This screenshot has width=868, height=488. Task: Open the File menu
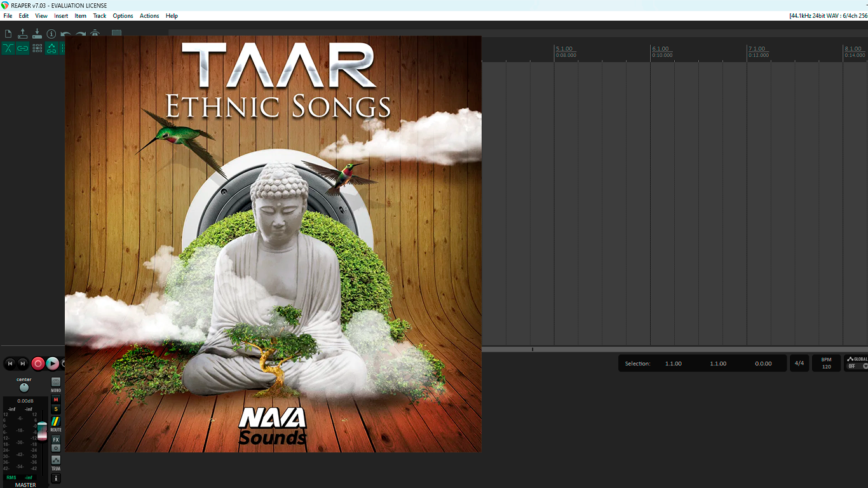(8, 16)
